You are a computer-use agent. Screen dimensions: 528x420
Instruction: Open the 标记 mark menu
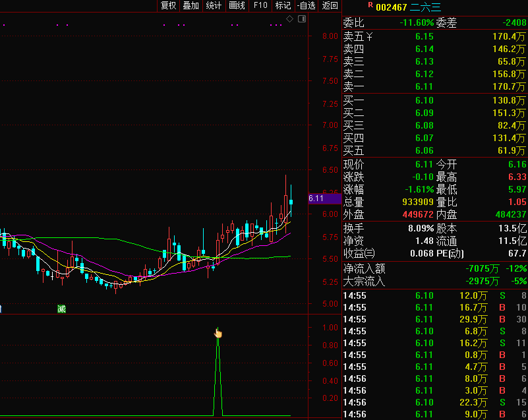click(283, 5)
